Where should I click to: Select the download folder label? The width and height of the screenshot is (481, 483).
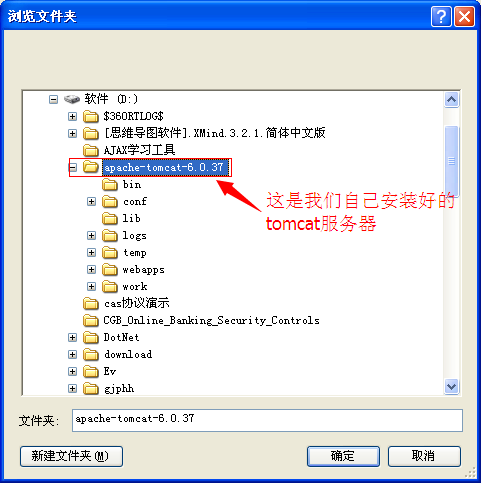[x=128, y=354]
